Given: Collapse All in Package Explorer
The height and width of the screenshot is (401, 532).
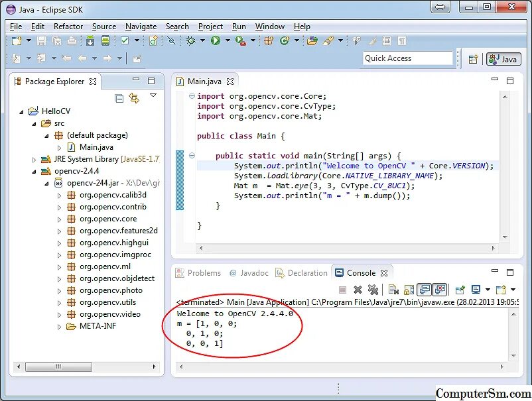Looking at the screenshot, I should tap(119, 98).
